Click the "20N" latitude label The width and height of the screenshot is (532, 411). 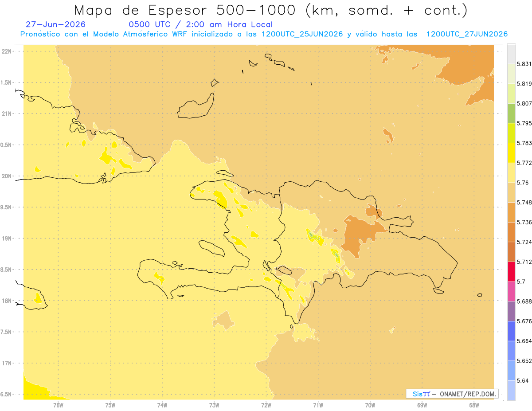pos(6,176)
